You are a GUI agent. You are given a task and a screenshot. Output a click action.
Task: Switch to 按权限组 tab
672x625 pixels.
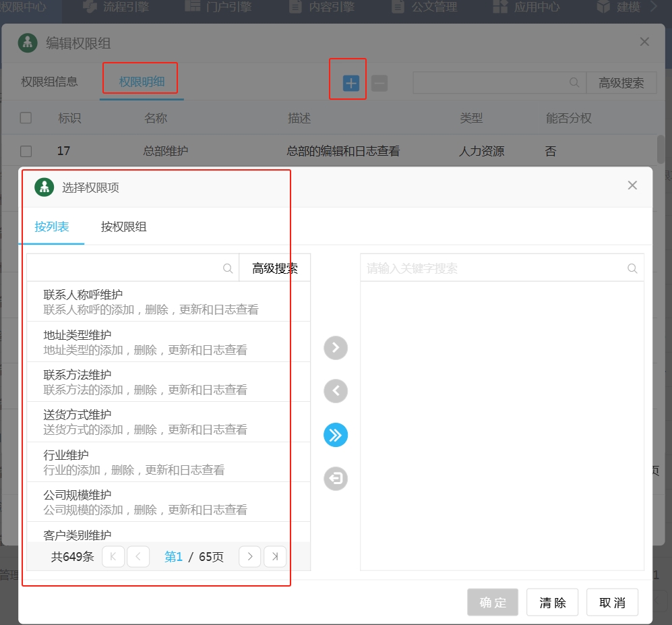[123, 227]
